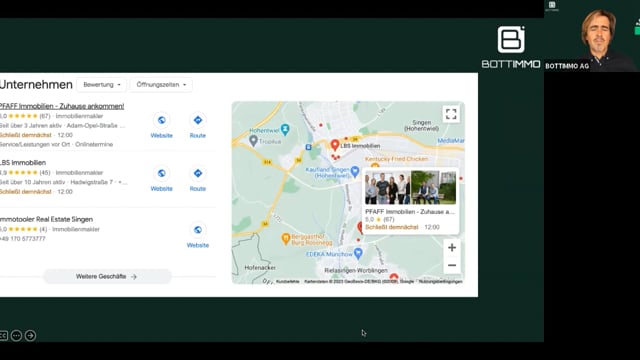Image resolution: width=640 pixels, height=360 pixels.
Task: Click the LBS Immobilien red map pin
Action: coord(335,145)
